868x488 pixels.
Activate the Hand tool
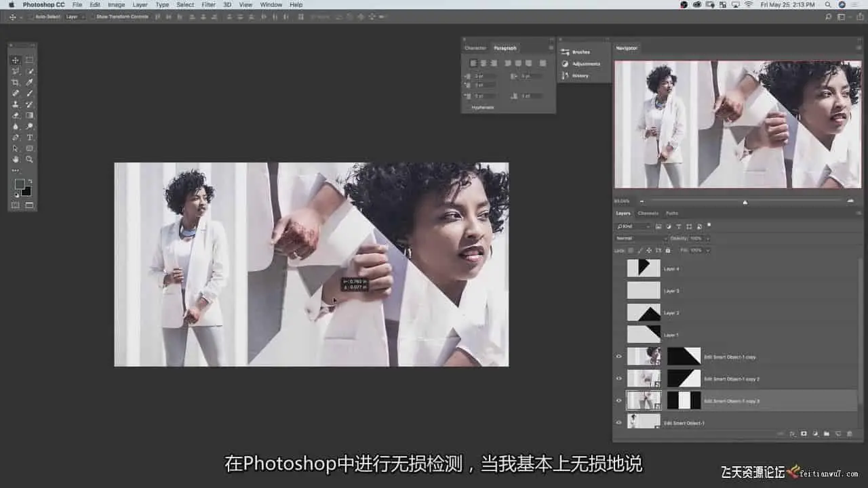[x=16, y=159]
